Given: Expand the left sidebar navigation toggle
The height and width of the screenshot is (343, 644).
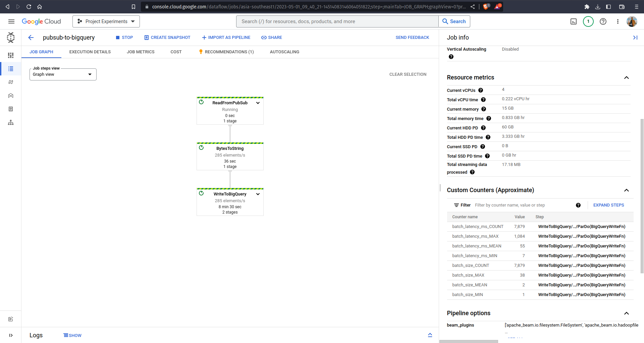Looking at the screenshot, I should point(11,335).
